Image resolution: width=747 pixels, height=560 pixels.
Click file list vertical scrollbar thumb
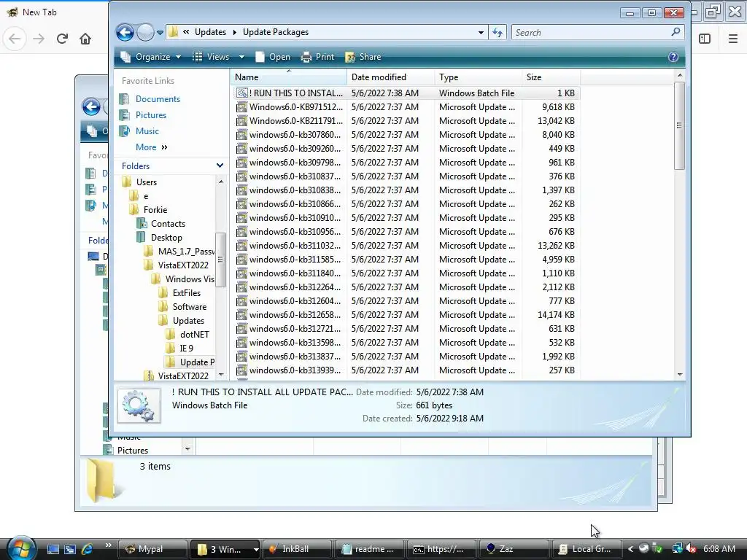pyautogui.click(x=680, y=125)
